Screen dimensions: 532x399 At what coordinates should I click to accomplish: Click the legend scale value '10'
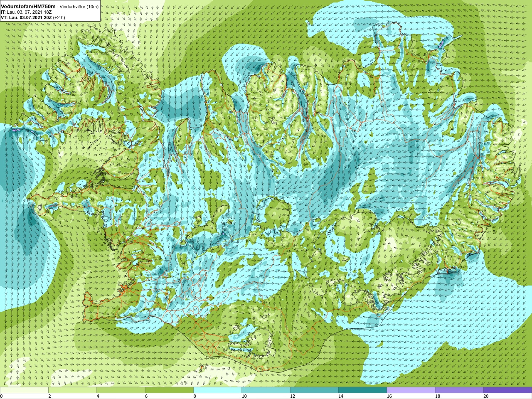[244, 396]
